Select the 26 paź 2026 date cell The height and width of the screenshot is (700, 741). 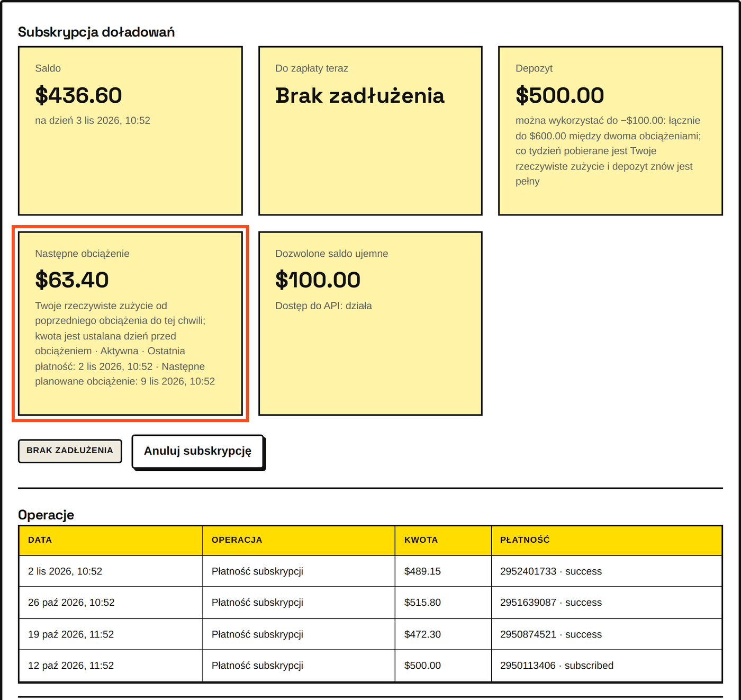tap(111, 603)
